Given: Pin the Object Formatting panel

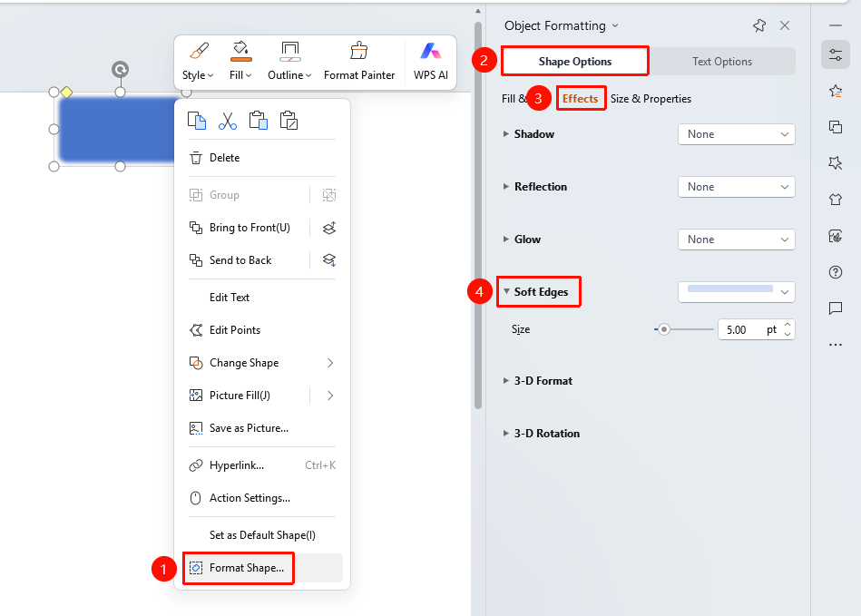Looking at the screenshot, I should point(759,25).
